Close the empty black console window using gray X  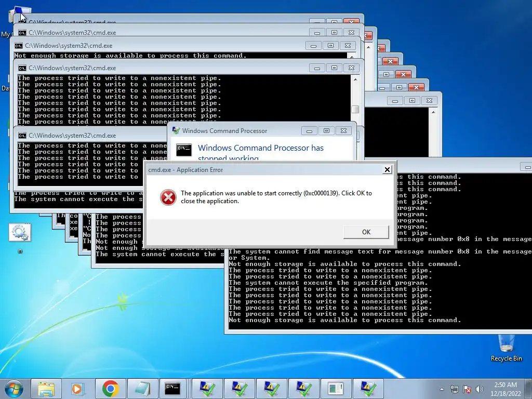(429, 100)
